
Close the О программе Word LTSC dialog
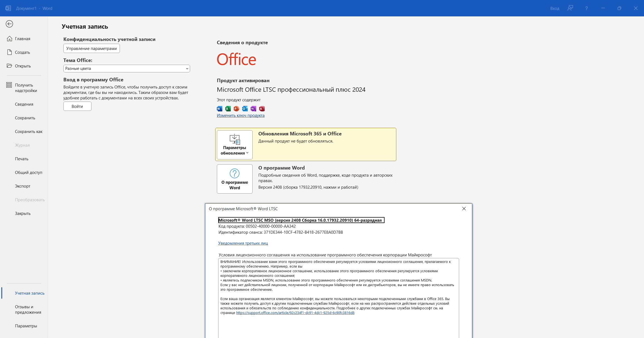(464, 209)
